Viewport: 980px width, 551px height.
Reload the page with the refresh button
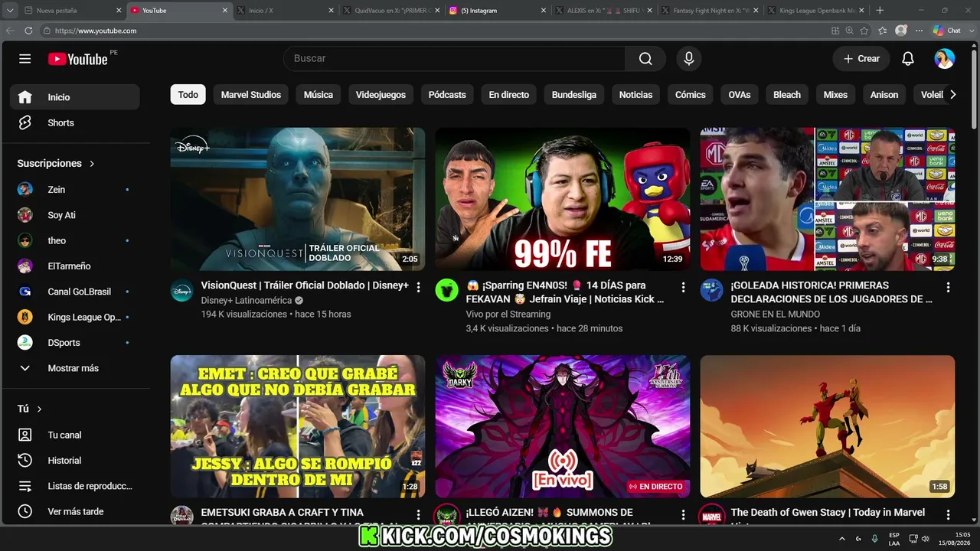click(28, 31)
